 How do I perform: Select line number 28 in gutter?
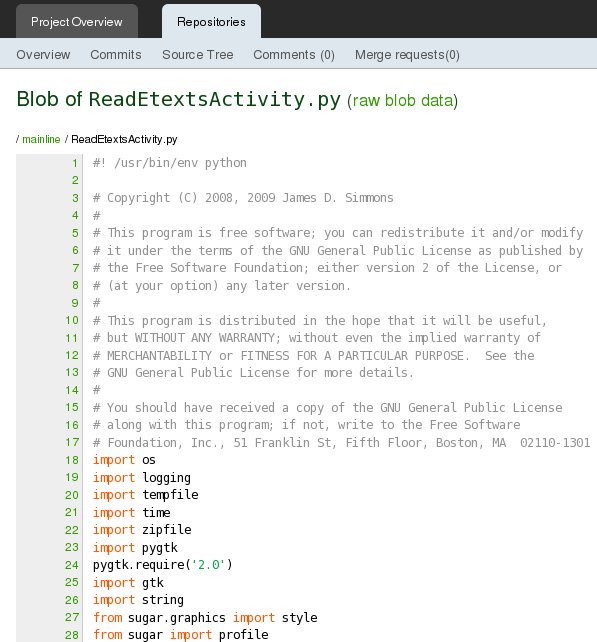pos(72,635)
